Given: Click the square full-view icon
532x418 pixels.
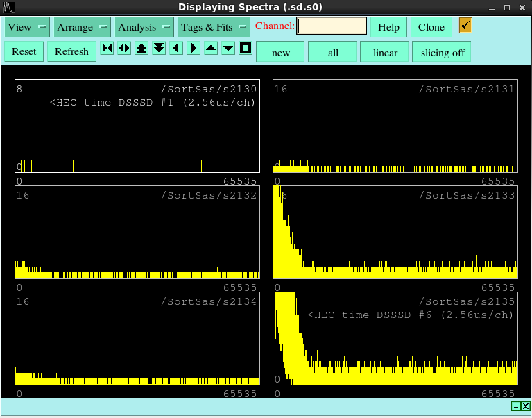Looking at the screenshot, I should click(246, 49).
